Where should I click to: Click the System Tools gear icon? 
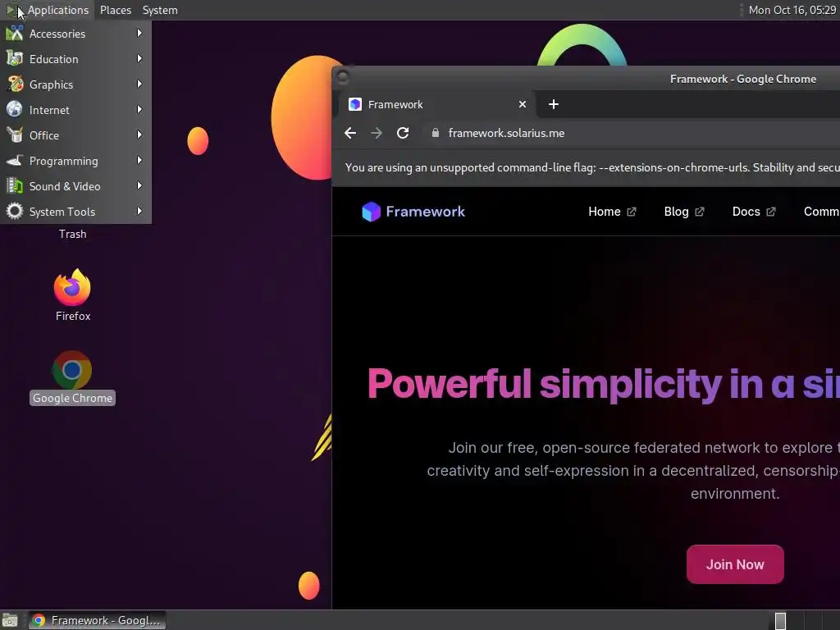(x=15, y=211)
